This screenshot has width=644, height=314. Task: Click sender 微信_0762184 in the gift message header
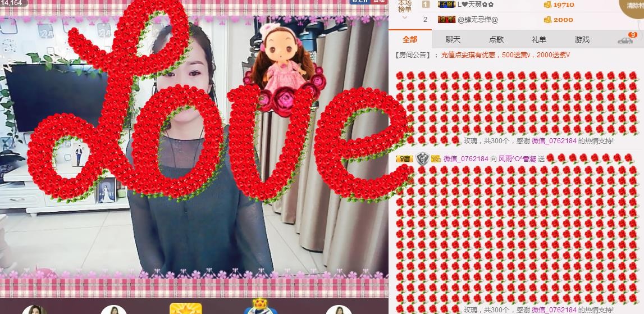pos(466,158)
